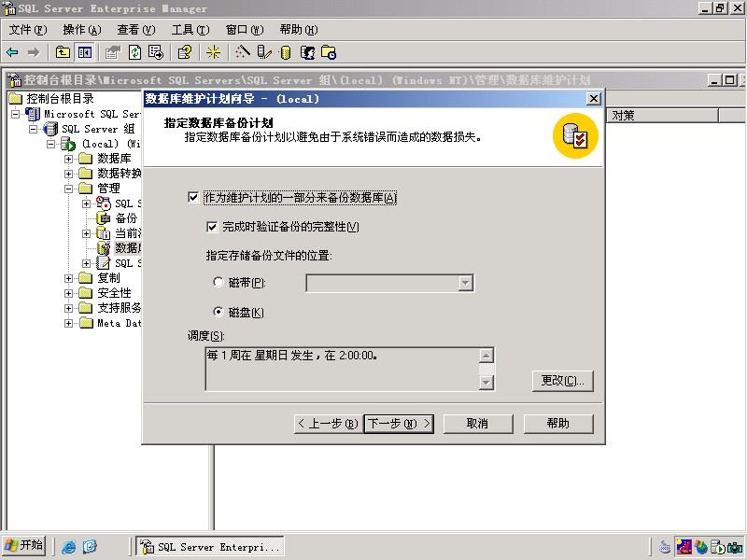Expand the 安全性 folder node

point(68,293)
